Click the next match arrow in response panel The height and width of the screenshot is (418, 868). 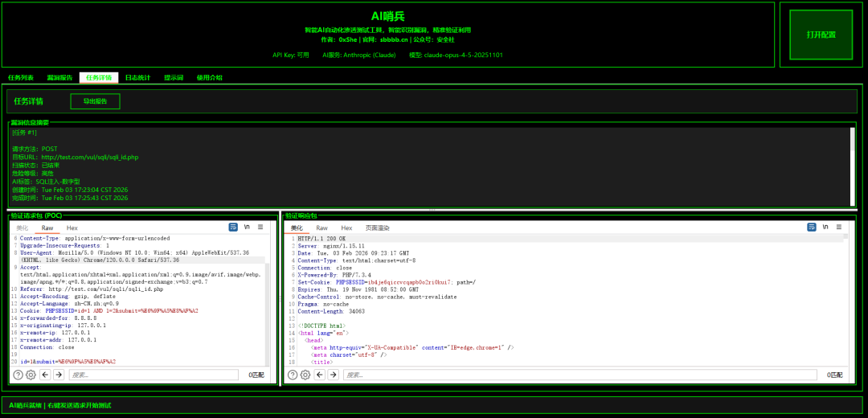click(x=334, y=375)
